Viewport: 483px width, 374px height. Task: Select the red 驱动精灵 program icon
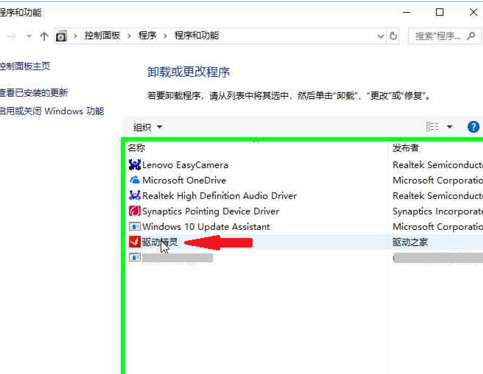coord(135,242)
